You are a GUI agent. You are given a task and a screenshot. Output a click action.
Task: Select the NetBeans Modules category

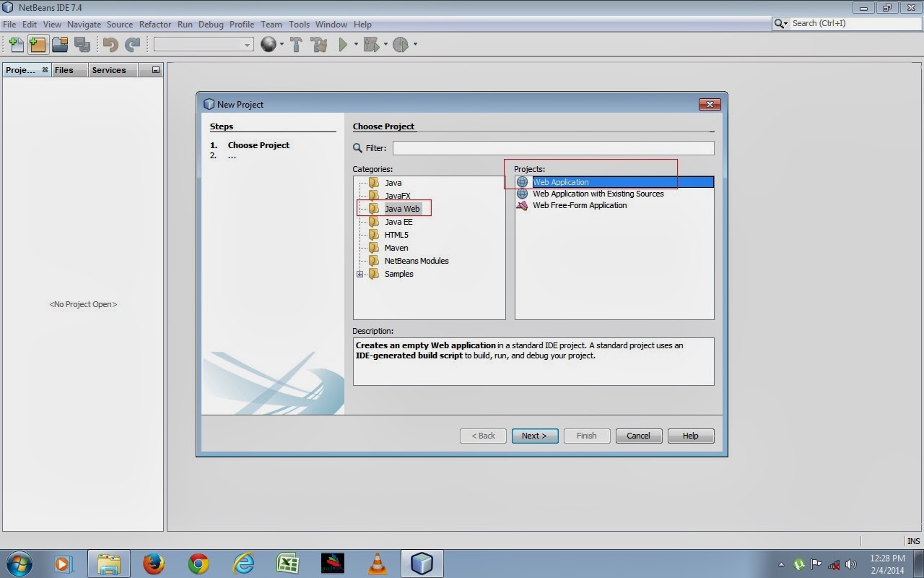coord(417,261)
